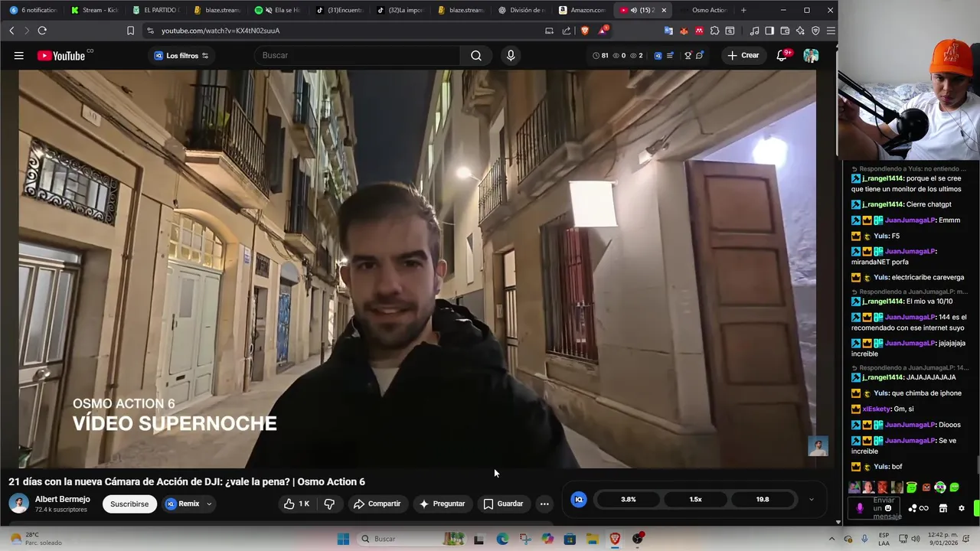Dislike the video with thumbs down

pos(329,504)
